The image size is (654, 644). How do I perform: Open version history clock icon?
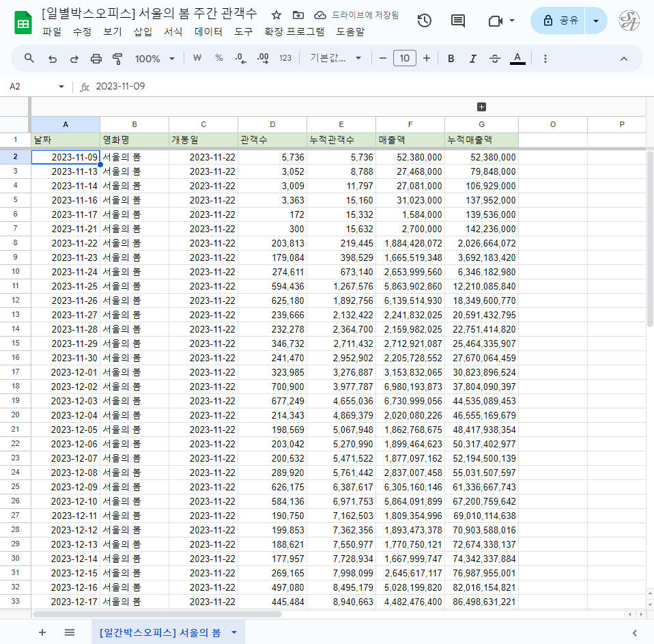point(424,21)
